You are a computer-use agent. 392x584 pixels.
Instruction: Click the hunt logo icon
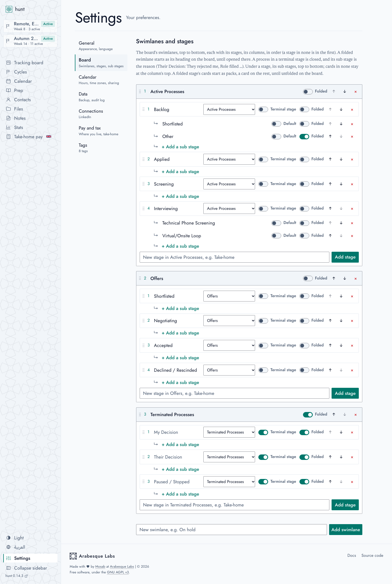pos(9,9)
